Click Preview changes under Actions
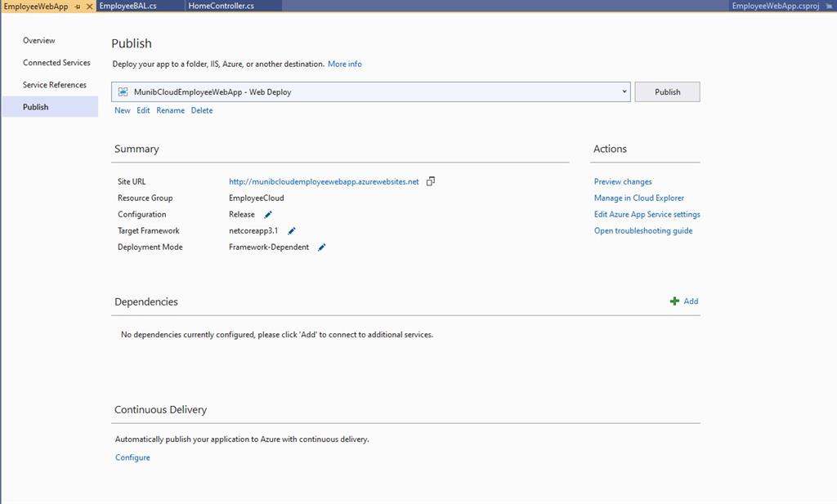Viewport: 837px width, 504px height. point(623,181)
